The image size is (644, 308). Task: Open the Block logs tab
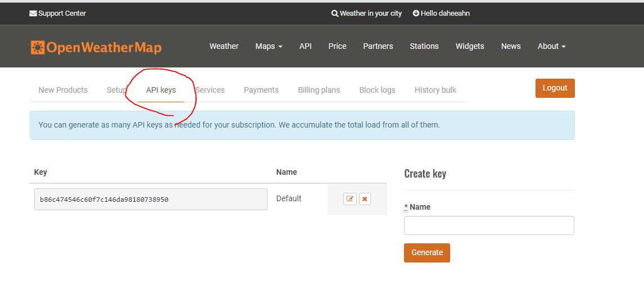[378, 90]
